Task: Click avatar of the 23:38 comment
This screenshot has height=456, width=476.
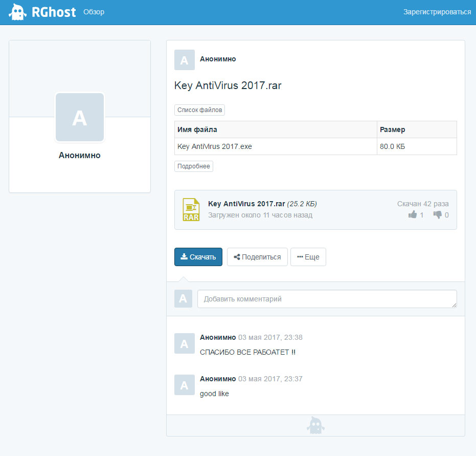Action: (x=184, y=343)
